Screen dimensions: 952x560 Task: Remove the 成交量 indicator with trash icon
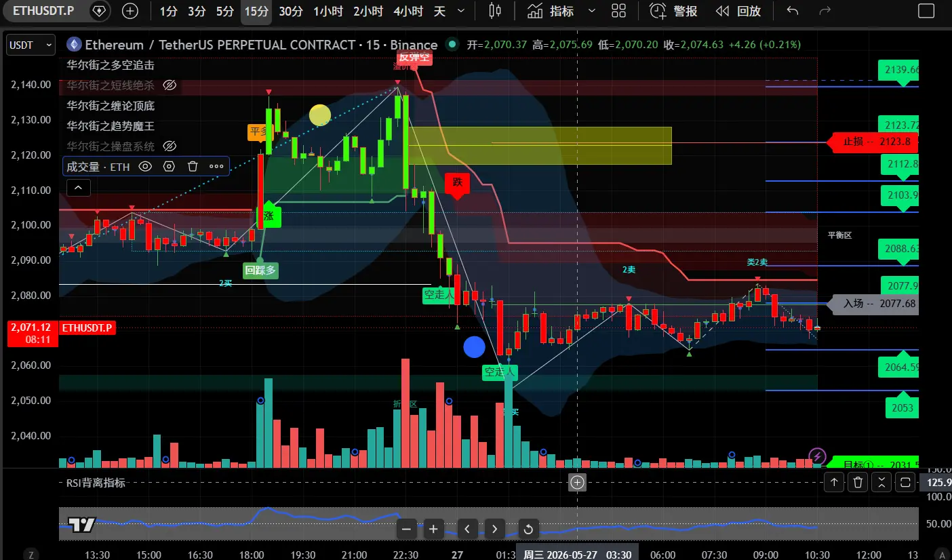click(x=193, y=166)
